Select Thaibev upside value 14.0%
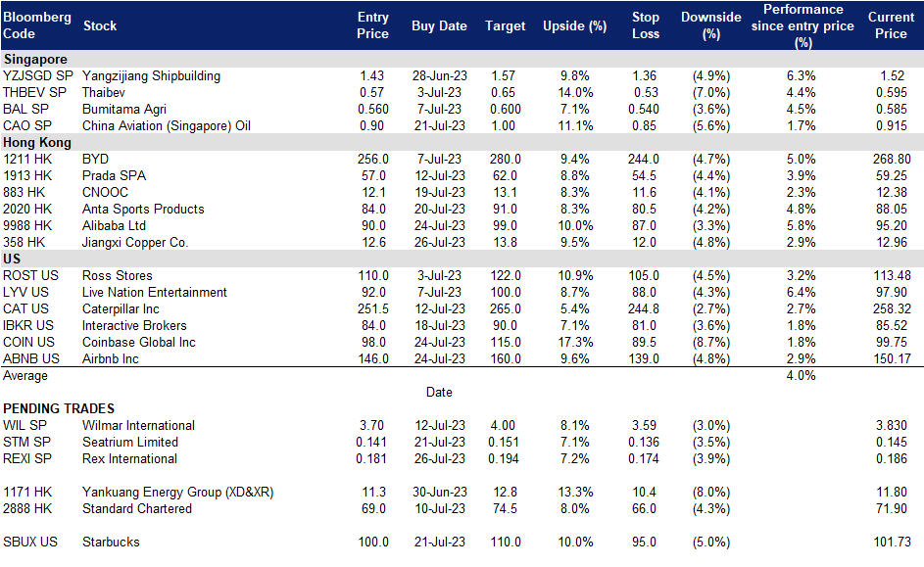The height and width of the screenshot is (567, 924). pyautogui.click(x=575, y=92)
